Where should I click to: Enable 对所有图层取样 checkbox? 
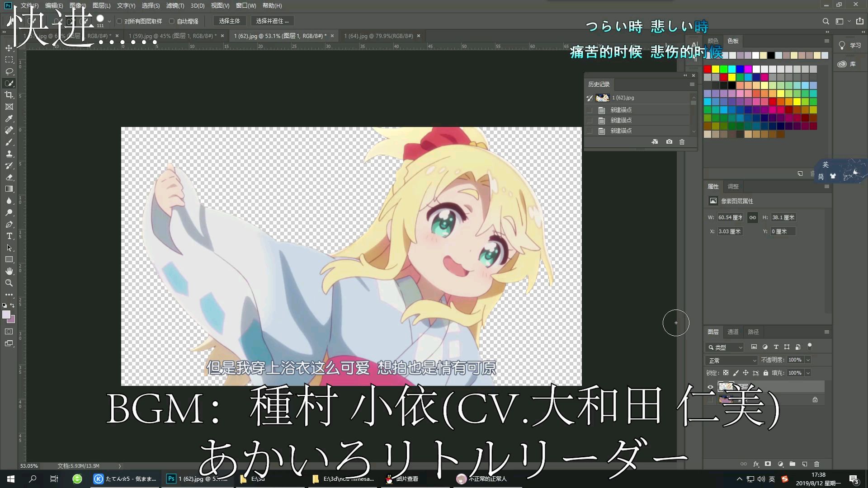119,21
